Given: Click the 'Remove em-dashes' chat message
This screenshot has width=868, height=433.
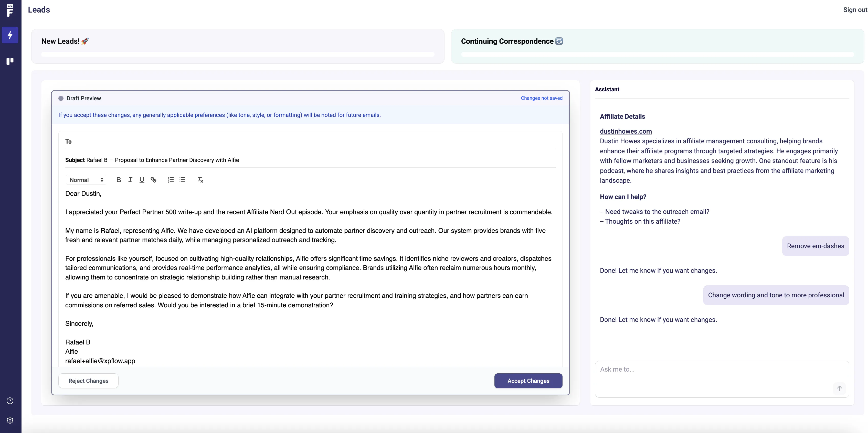Looking at the screenshot, I should [816, 246].
